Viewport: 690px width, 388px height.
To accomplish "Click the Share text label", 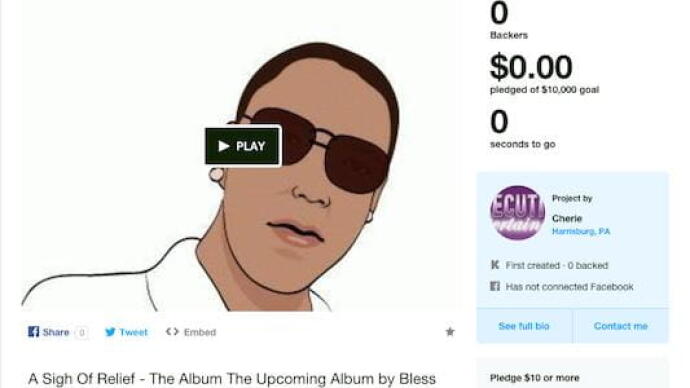I will [x=56, y=332].
